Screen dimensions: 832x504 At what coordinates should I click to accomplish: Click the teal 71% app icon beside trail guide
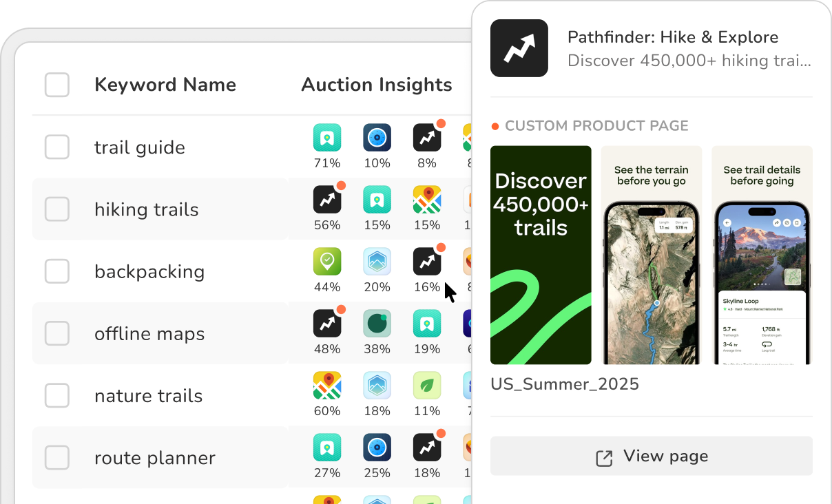pos(327,137)
